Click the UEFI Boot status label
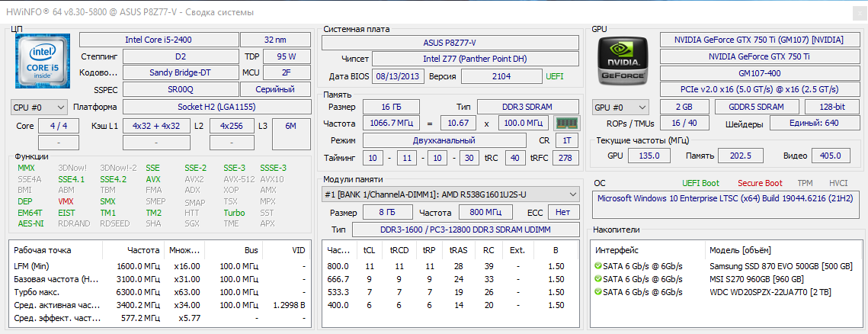The height and width of the screenshot is (334, 868). click(701, 183)
